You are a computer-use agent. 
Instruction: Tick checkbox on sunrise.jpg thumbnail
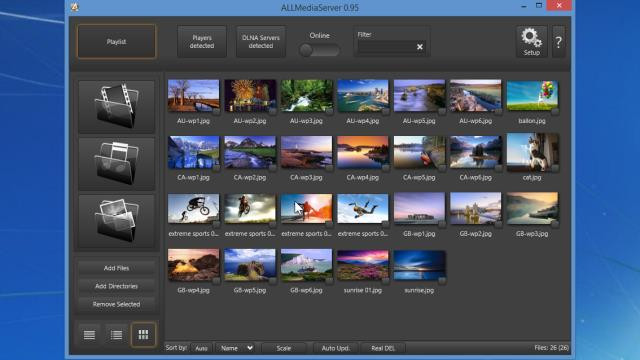[x=442, y=280]
